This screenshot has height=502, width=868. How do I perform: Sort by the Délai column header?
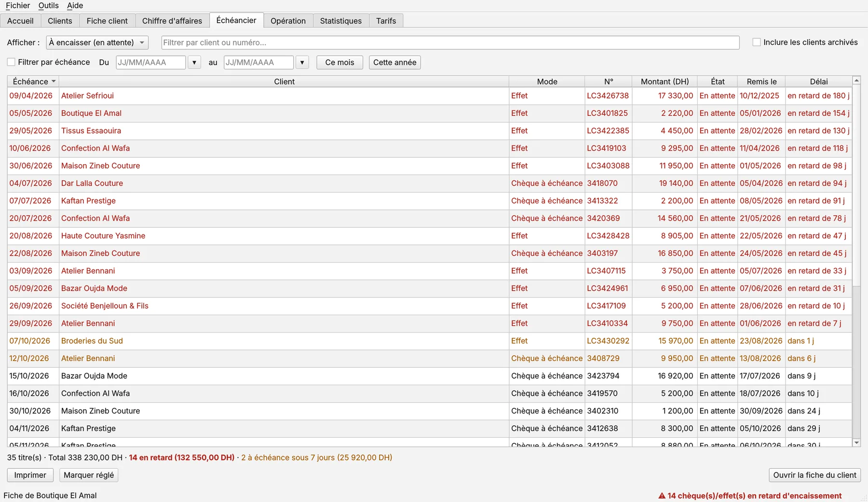[x=818, y=82]
